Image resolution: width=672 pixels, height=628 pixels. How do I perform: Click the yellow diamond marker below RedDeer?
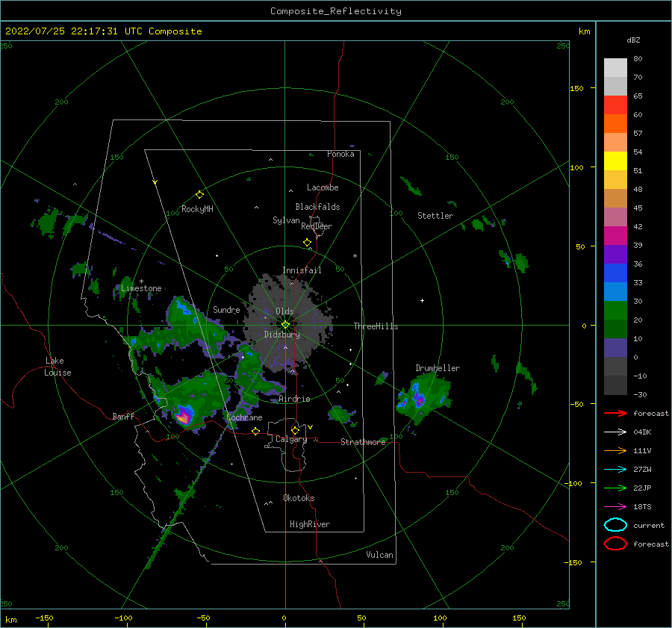pyautogui.click(x=308, y=242)
